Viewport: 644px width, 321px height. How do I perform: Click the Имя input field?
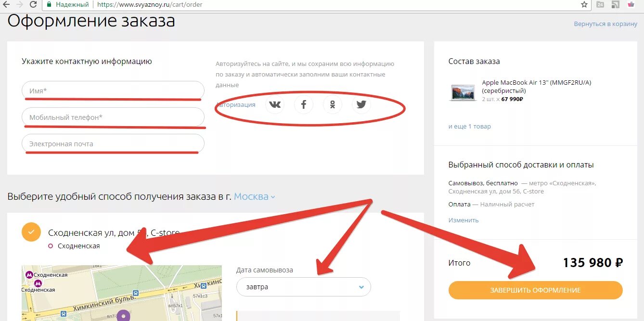[x=113, y=90]
